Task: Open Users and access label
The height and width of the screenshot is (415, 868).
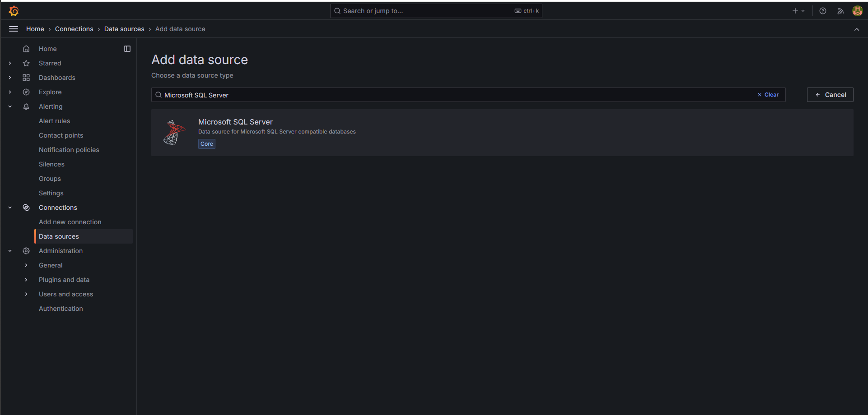Action: pos(66,294)
